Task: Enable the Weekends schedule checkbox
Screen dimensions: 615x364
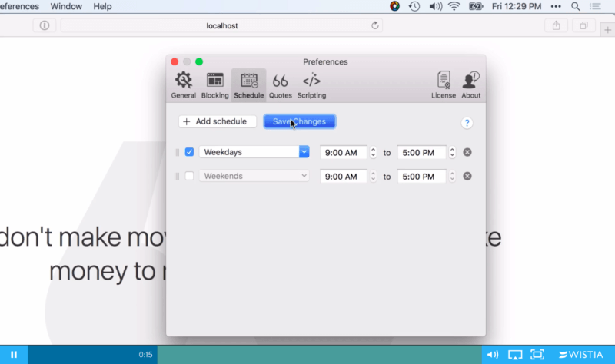Action: pos(190,176)
